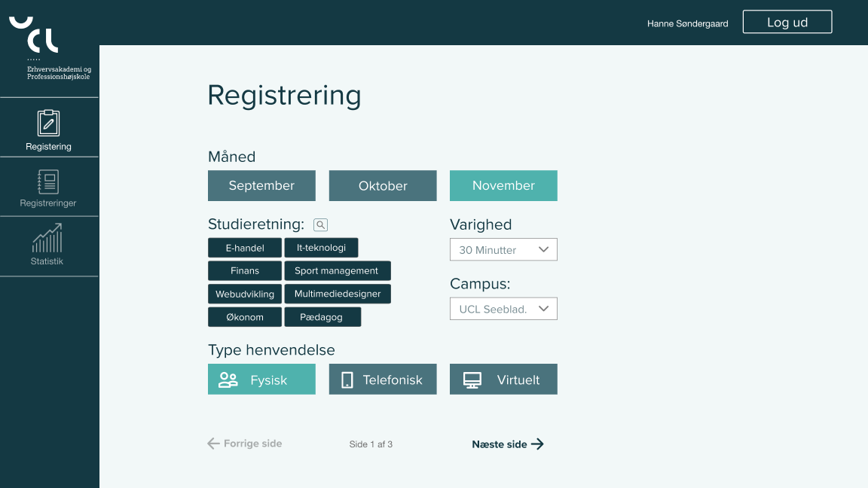Select Telefonisk as type of inquiry
Screen dimensions: 868x488
[383, 379]
